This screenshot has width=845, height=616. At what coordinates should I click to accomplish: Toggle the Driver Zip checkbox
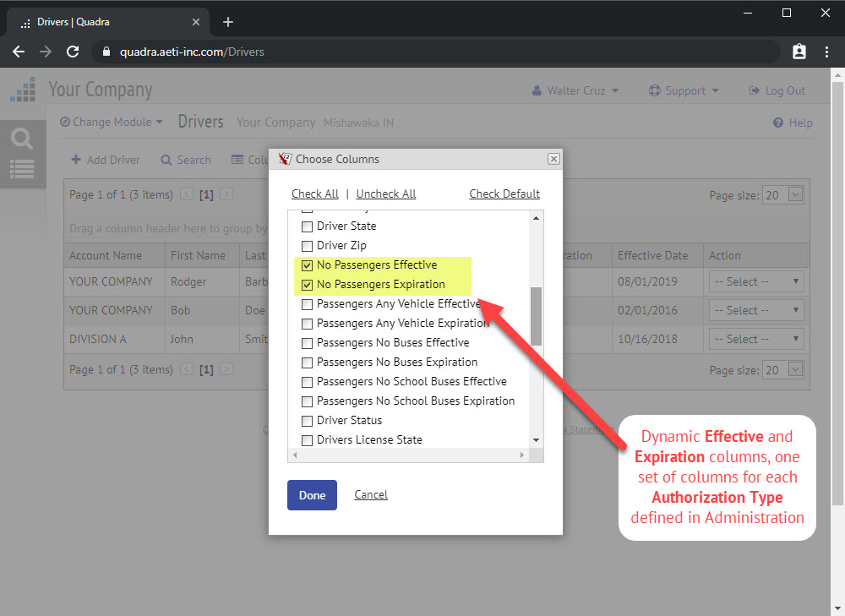tap(308, 246)
